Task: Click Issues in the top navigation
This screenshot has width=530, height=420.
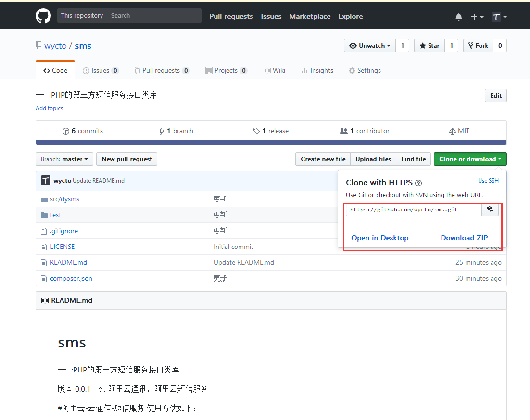Action: 271,16
